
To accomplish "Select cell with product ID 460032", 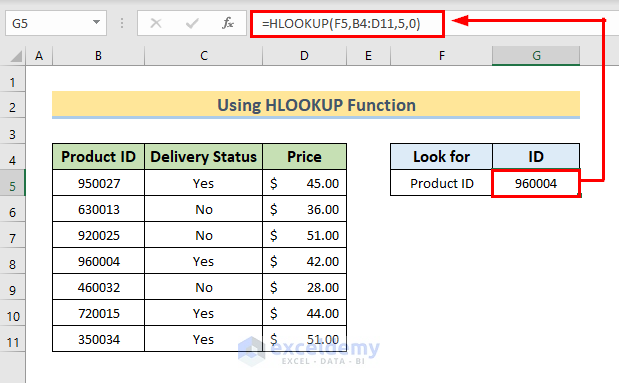I will click(98, 287).
